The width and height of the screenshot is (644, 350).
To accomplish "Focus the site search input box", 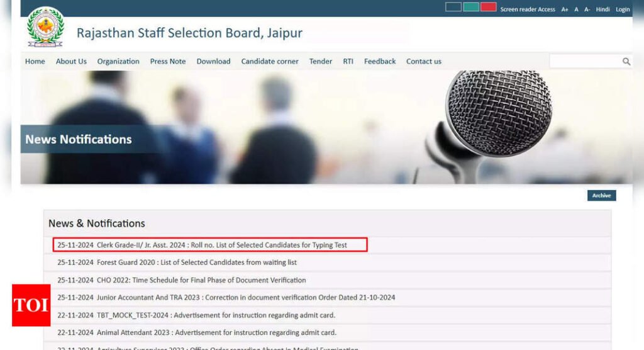I will [x=586, y=61].
